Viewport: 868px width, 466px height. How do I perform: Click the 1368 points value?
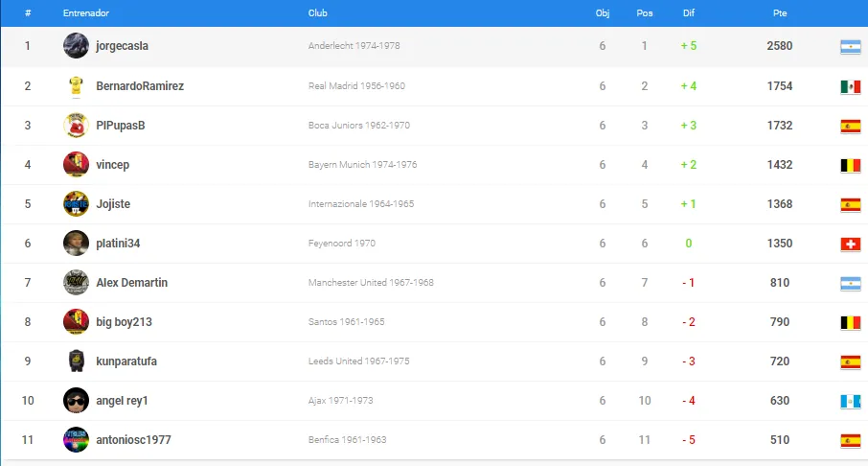(780, 204)
